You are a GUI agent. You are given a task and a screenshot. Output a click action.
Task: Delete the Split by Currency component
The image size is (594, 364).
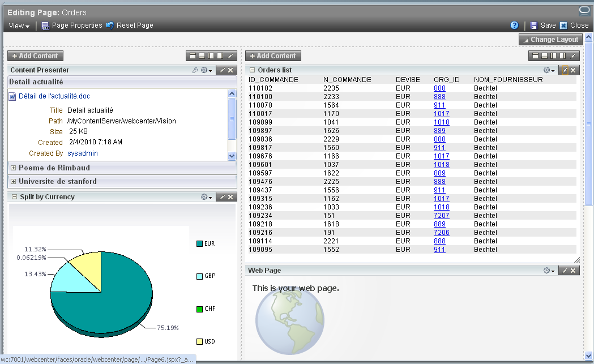230,197
